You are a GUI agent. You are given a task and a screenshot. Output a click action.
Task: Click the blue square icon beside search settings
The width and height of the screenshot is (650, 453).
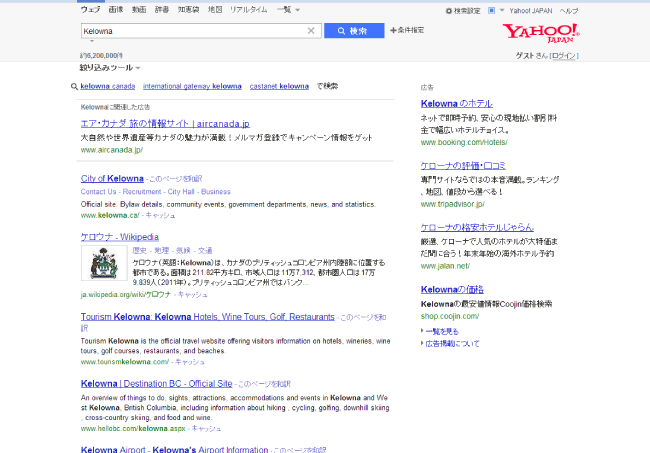coord(491,10)
